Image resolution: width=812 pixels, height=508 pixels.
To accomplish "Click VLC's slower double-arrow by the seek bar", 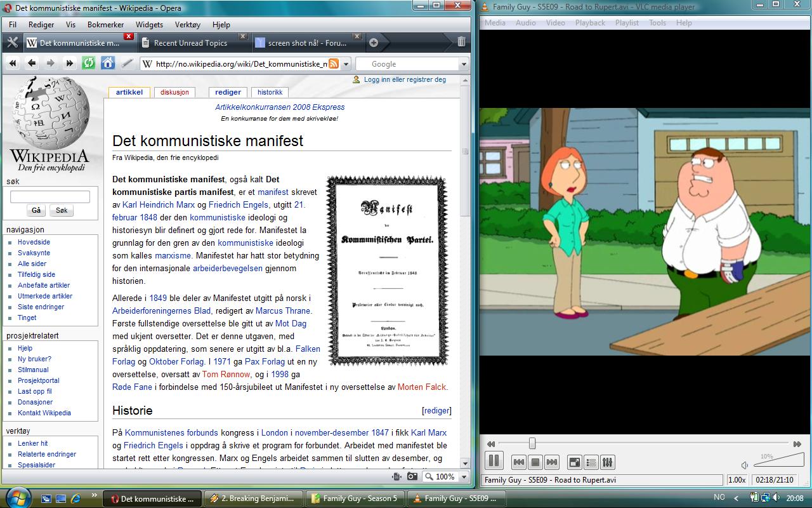I will 490,444.
